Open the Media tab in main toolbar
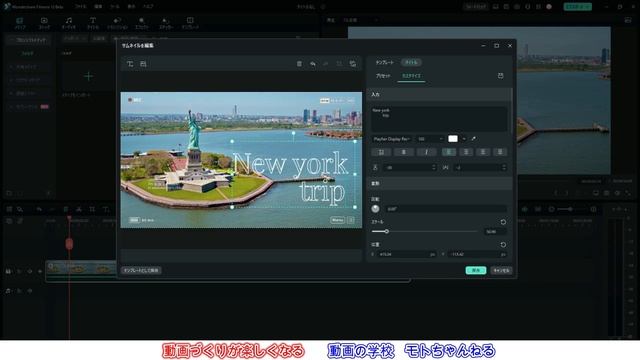The width and height of the screenshot is (640, 360). (20, 23)
